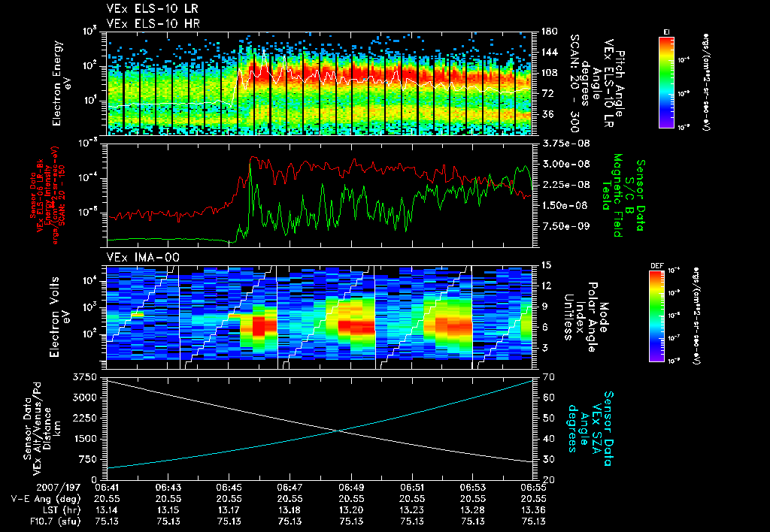Click the 15 polar angle index tick

click(x=546, y=265)
